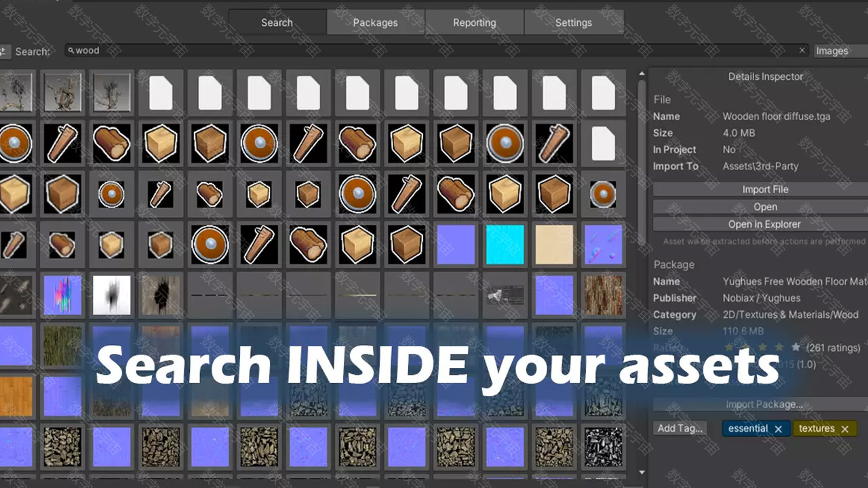This screenshot has height=488, width=868.
Task: Click the '4.0 MB' file size value
Action: pos(738,133)
